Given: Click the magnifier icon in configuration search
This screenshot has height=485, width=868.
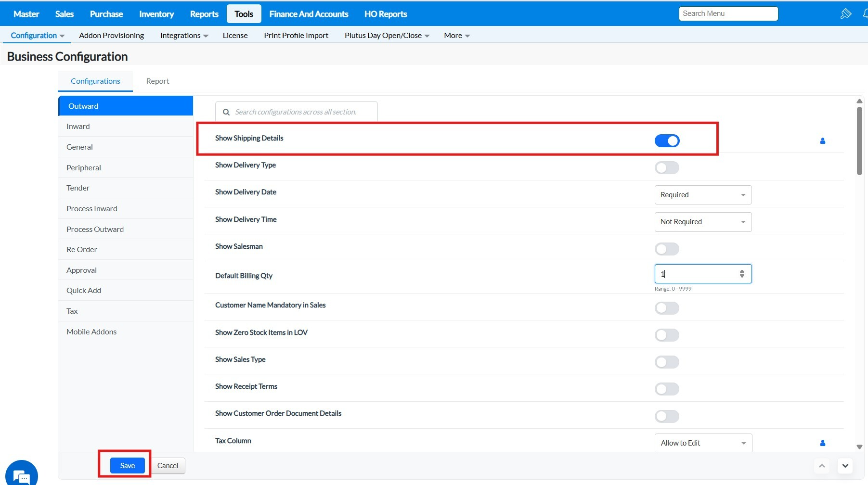Looking at the screenshot, I should pos(226,112).
